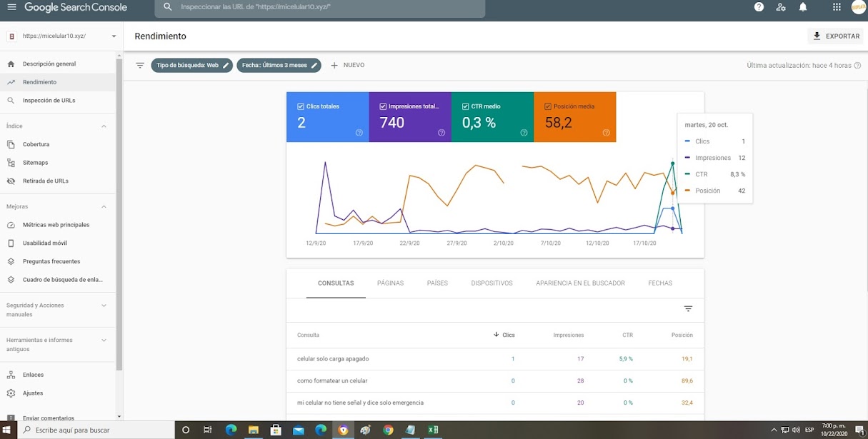Open the Google apps grid
The image size is (868, 439).
click(x=837, y=7)
